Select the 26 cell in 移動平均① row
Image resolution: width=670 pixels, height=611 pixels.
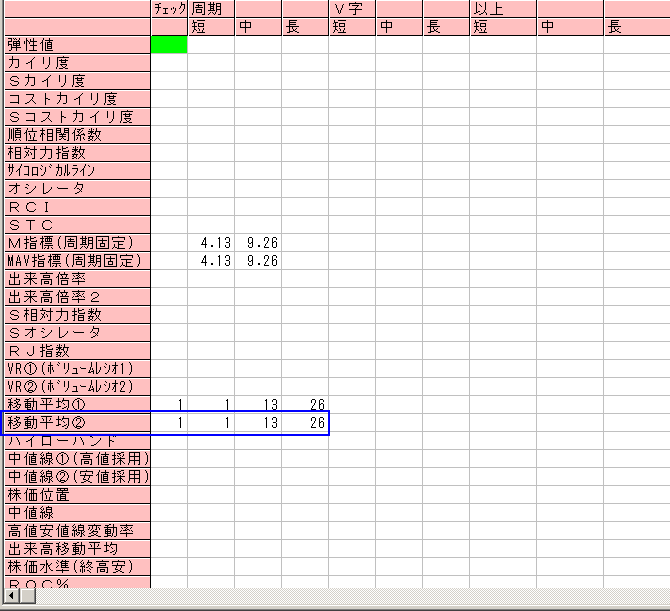tap(305, 404)
